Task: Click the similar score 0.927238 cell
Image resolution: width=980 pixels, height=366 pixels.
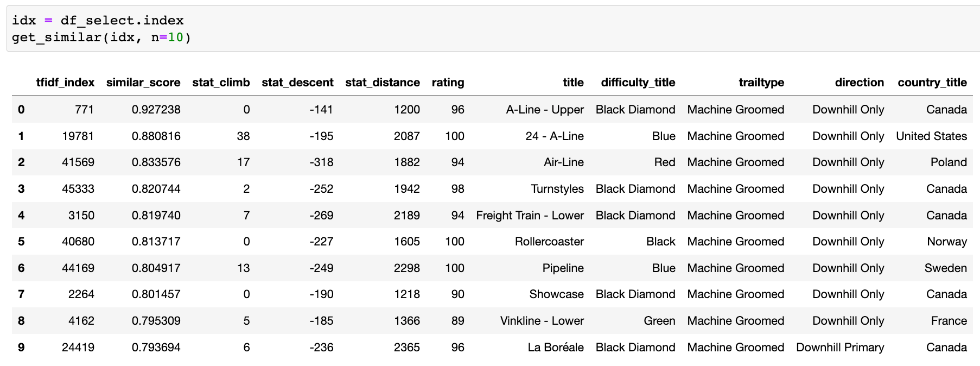Action: (x=156, y=110)
